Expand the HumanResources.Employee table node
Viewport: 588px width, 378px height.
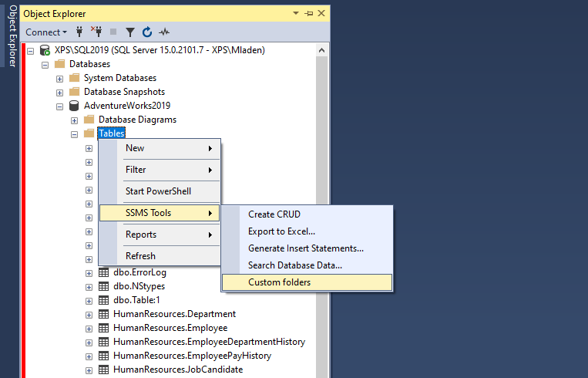coord(89,329)
